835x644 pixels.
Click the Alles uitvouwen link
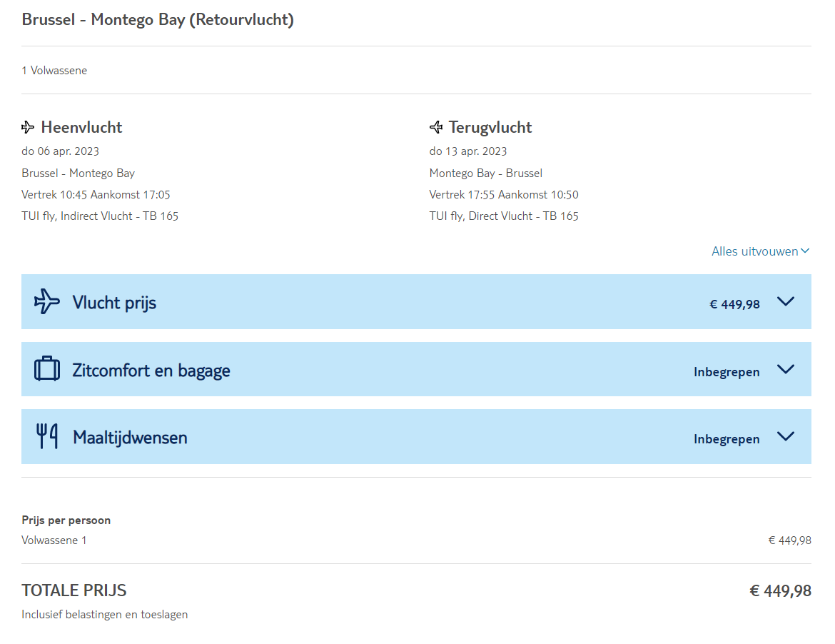[754, 251]
